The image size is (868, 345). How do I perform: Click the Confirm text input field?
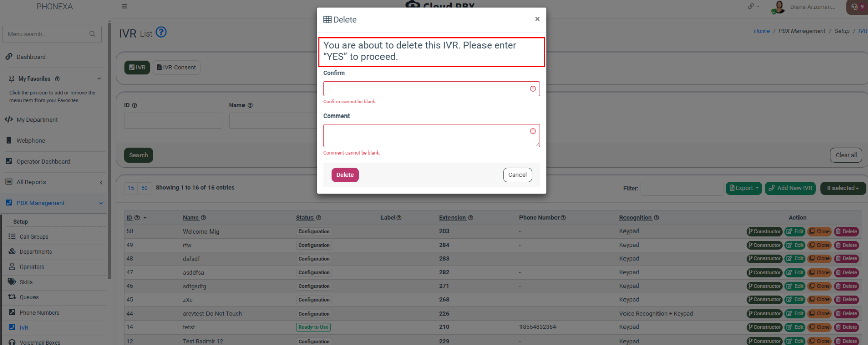tap(426, 89)
